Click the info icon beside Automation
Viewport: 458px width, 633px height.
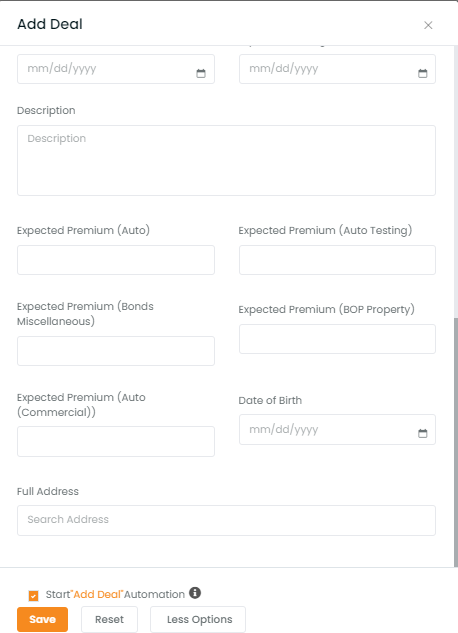click(x=195, y=593)
